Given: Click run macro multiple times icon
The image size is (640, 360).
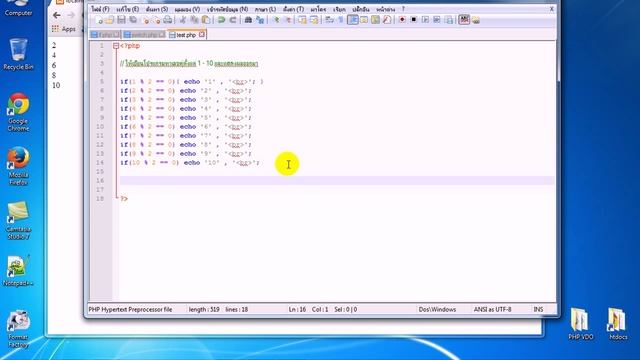Looking at the screenshot, I should [437, 20].
